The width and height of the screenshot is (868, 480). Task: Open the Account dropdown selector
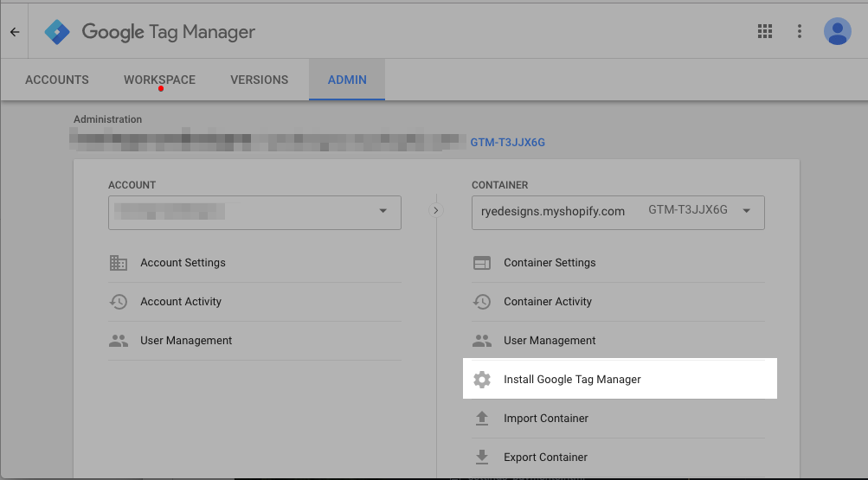pos(254,213)
